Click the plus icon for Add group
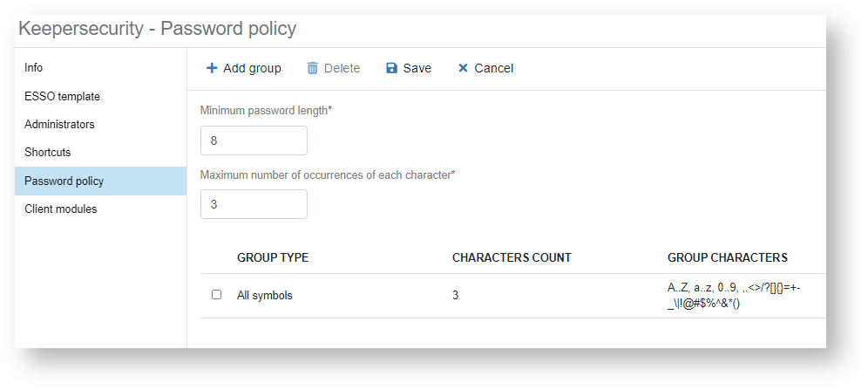The height and width of the screenshot is (390, 868). coord(212,68)
